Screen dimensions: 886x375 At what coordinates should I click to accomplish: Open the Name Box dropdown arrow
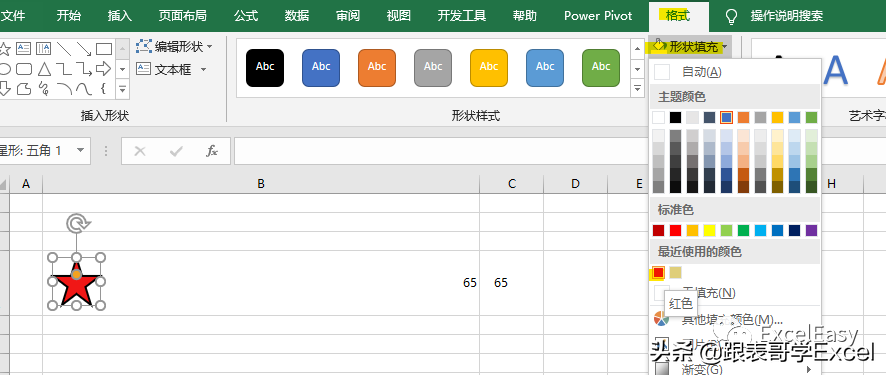click(80, 150)
